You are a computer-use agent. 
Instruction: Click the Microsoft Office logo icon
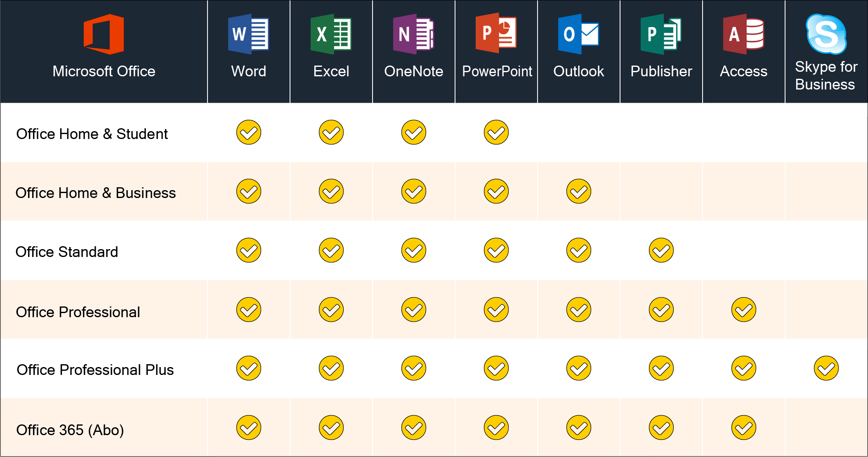pos(104,34)
